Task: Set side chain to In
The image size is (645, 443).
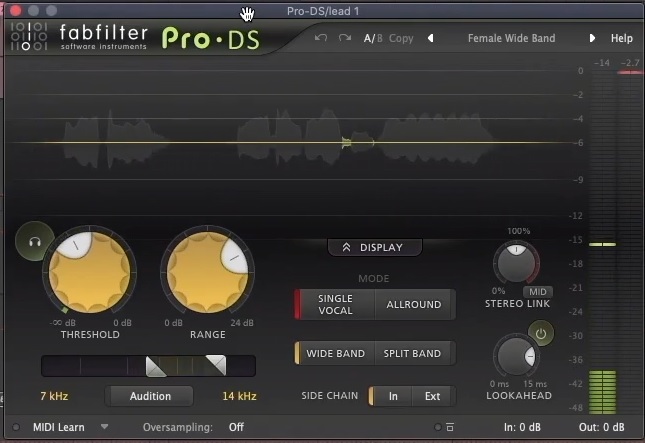Action: 392,396
